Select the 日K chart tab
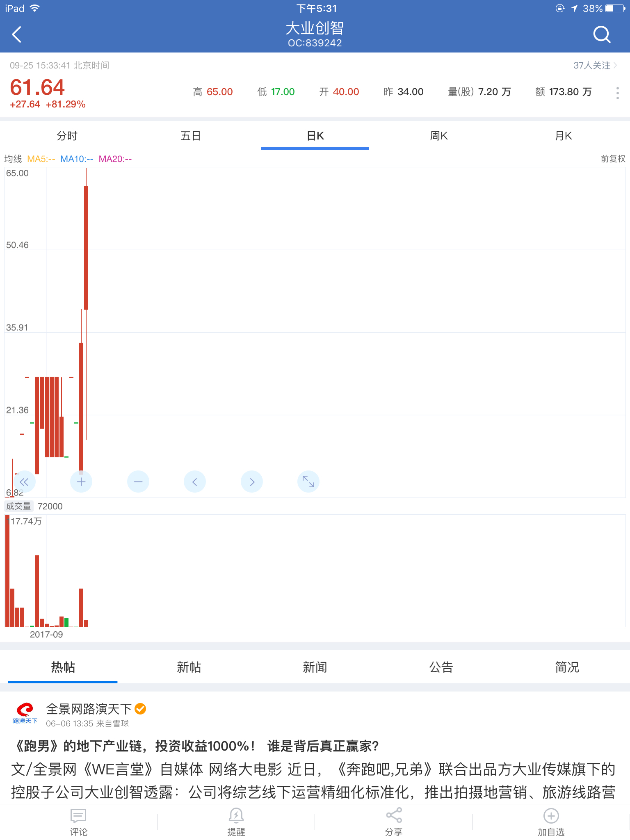Screen dimensions: 630x840 tap(315, 136)
